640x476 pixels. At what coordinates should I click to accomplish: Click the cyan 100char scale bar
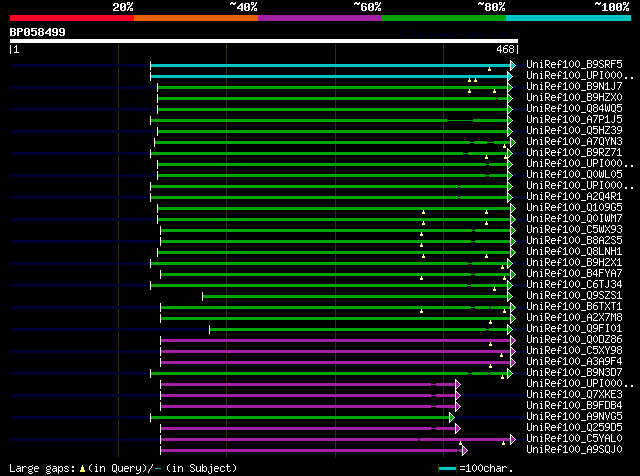[x=447, y=469]
